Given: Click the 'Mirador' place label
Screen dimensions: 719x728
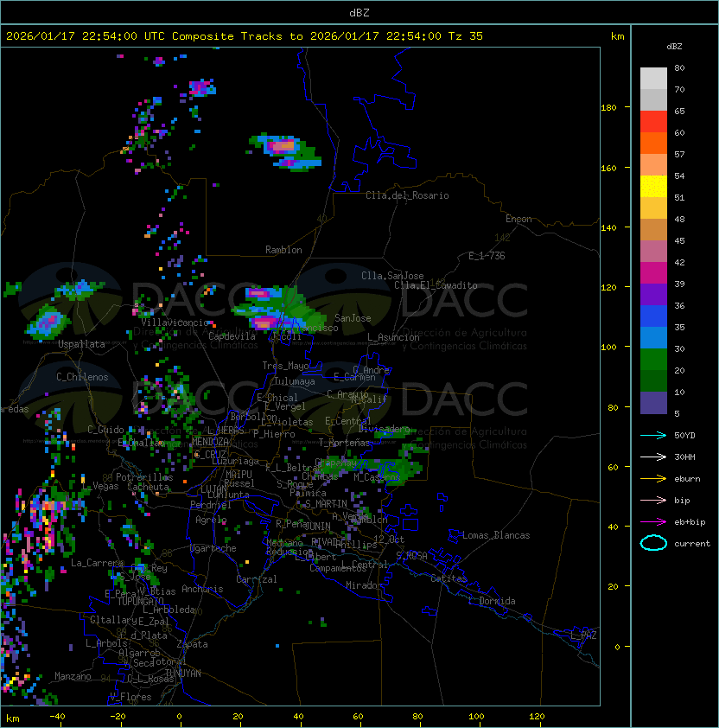Looking at the screenshot, I should point(364,585).
